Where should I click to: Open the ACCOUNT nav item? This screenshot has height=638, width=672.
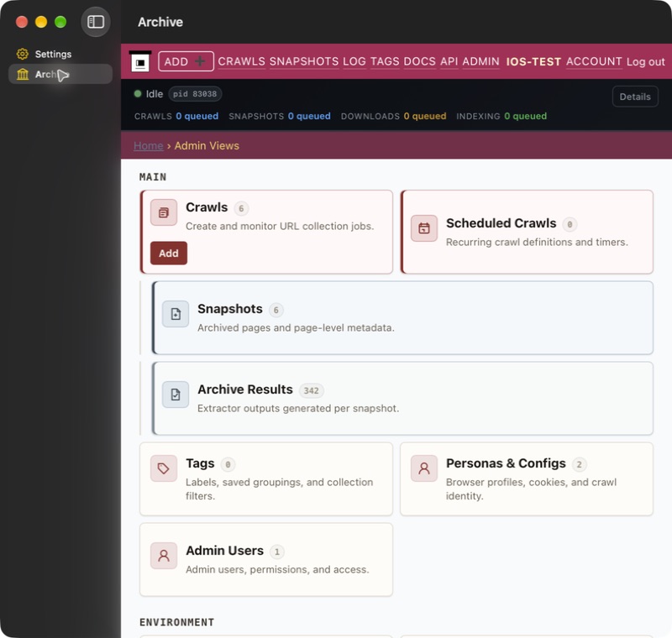click(x=594, y=61)
